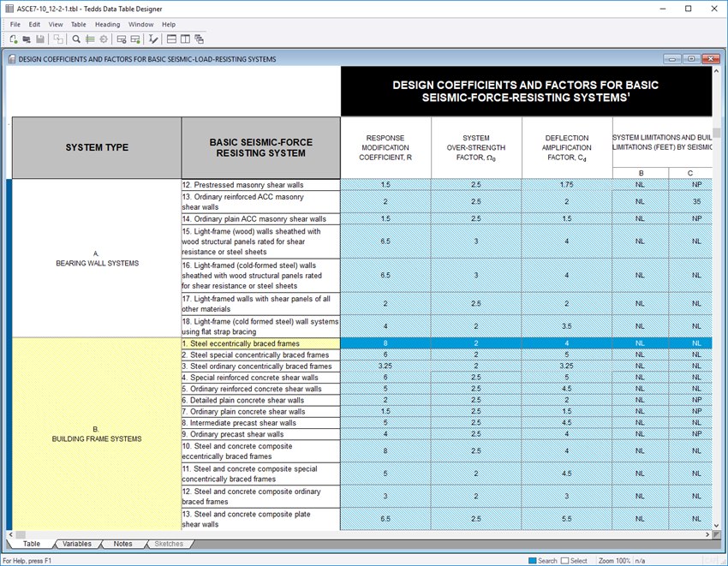This screenshot has width=728, height=566.
Task: Select the horizontal split view toolbar icon
Action: pyautogui.click(x=171, y=39)
